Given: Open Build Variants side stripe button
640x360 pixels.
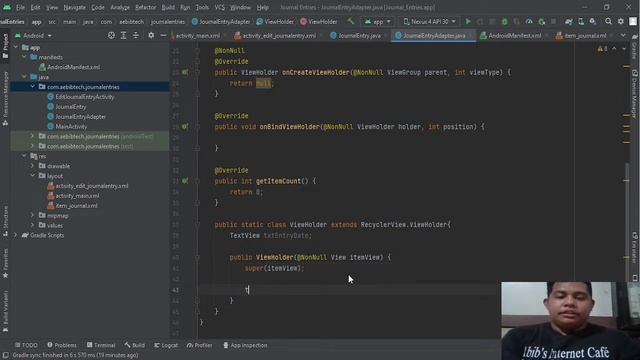Looking at the screenshot, I should 5,312.
